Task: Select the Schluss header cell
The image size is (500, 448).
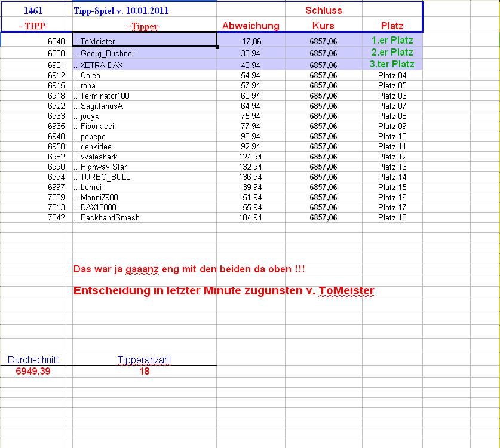Action: [x=324, y=10]
